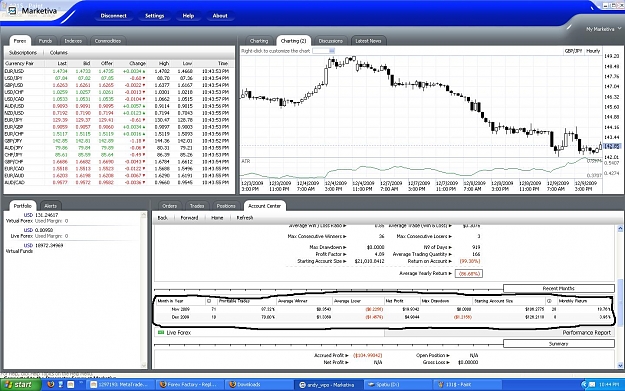Open the Spatiu (D:) taskbar item
This screenshot has height=391, width=625.
pos(397,385)
